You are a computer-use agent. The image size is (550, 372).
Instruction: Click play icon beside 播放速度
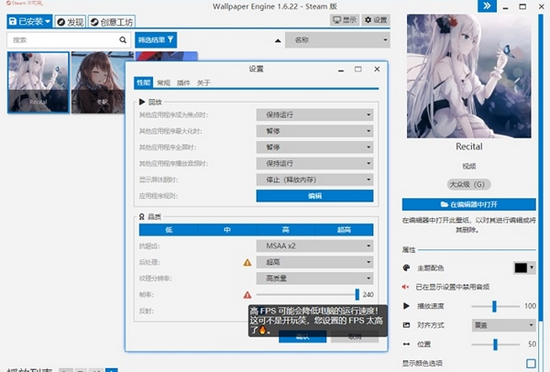pyautogui.click(x=406, y=306)
